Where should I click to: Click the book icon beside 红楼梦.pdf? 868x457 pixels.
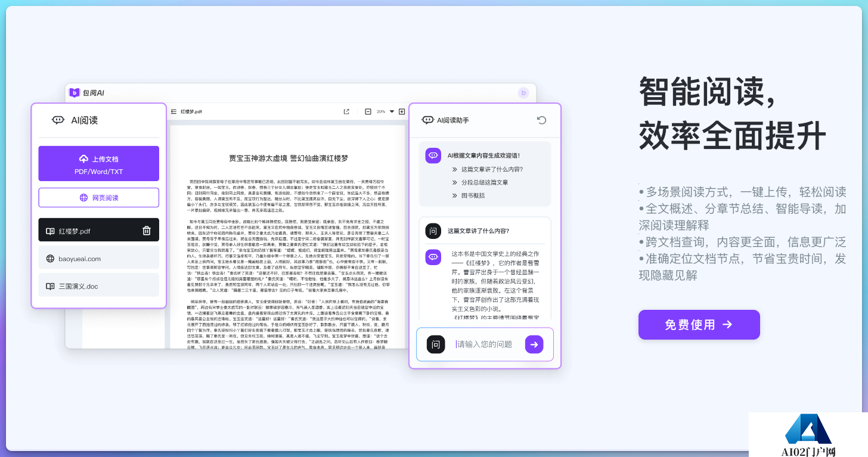(x=50, y=231)
